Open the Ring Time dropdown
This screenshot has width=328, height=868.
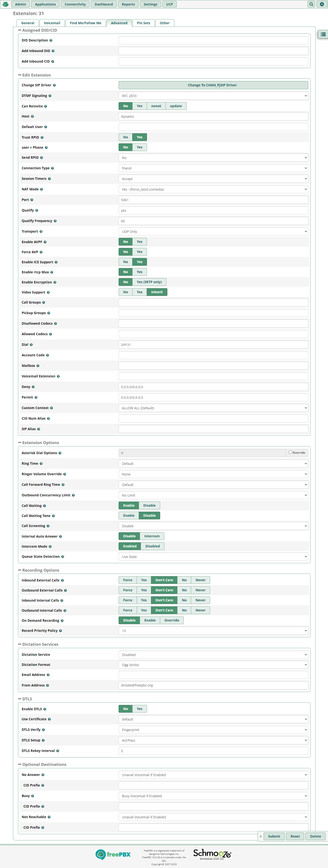[x=213, y=464]
